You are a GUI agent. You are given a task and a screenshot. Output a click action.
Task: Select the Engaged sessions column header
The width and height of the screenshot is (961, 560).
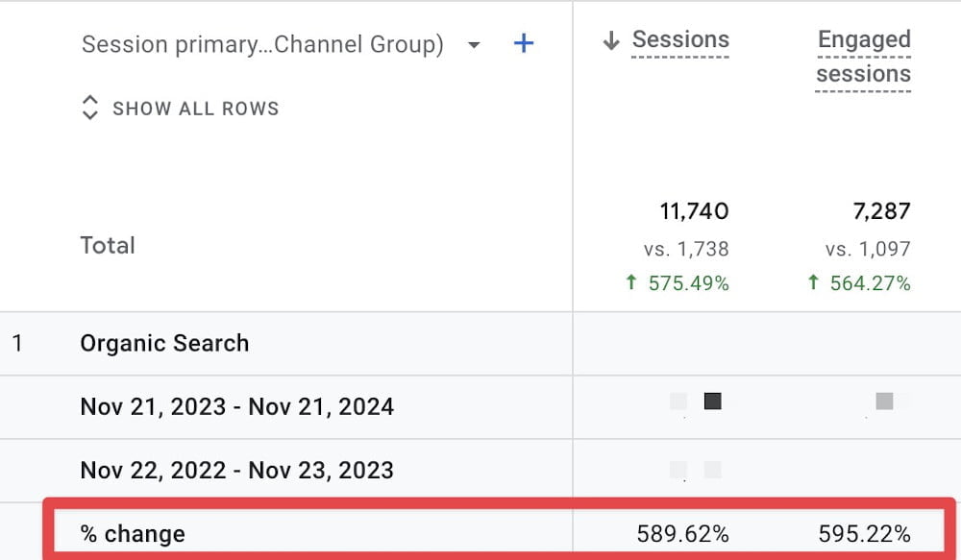[x=863, y=56]
